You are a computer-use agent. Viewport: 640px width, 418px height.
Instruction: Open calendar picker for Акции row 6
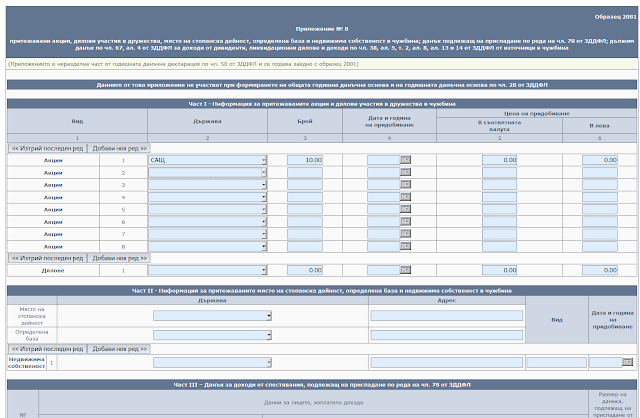point(405,222)
